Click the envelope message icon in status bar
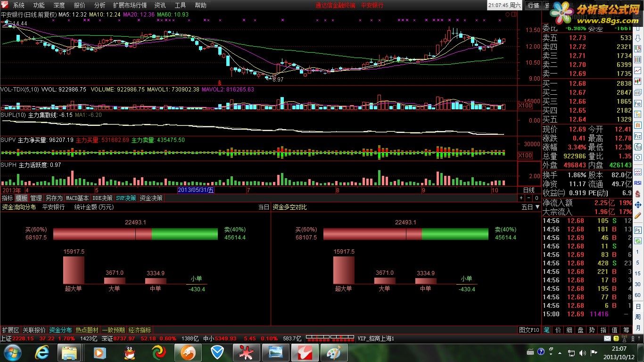The image size is (644, 362). 607,338
